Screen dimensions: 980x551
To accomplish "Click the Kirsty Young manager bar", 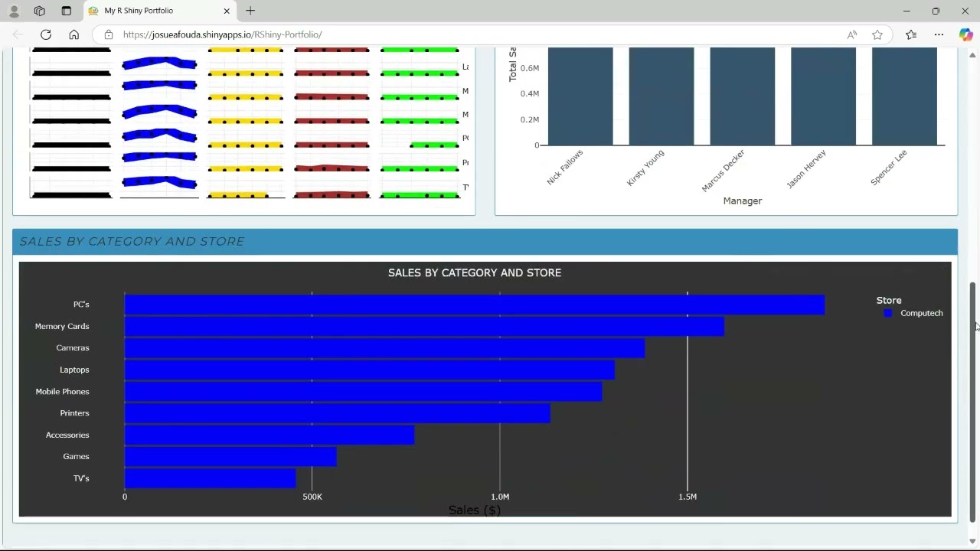I will (x=661, y=96).
